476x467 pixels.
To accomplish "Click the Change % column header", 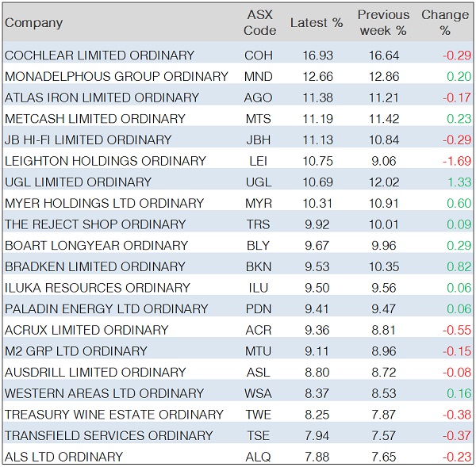I will pyautogui.click(x=444, y=23).
